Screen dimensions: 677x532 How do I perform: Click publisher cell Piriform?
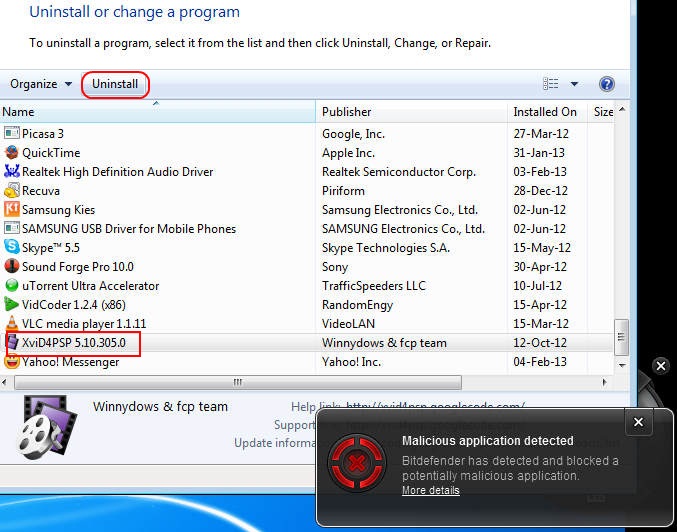343,190
